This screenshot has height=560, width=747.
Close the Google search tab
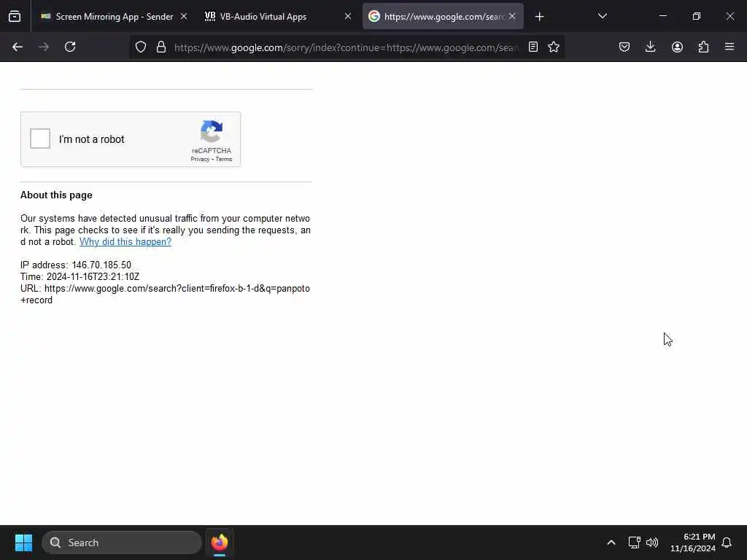[x=512, y=17]
